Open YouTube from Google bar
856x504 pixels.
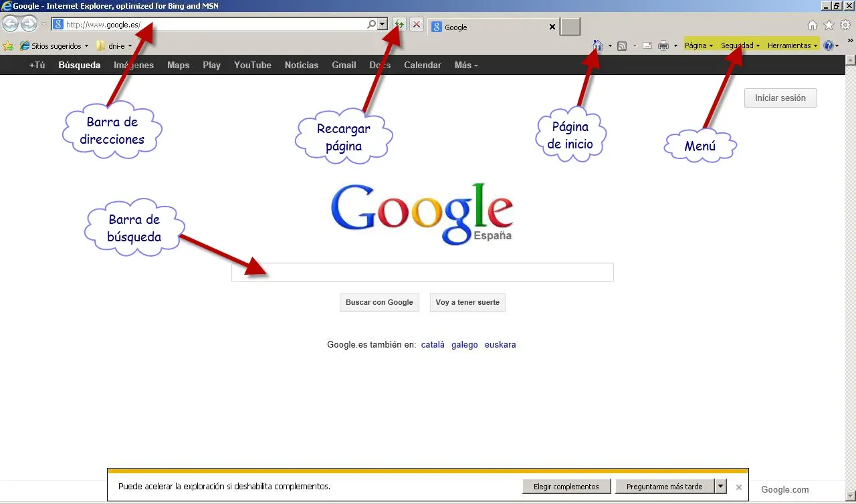point(253,65)
